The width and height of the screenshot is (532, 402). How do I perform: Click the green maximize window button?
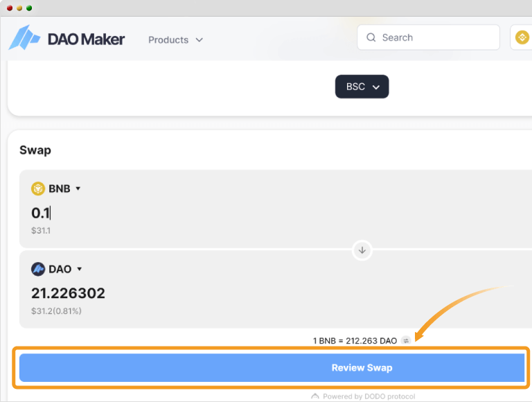coord(29,8)
